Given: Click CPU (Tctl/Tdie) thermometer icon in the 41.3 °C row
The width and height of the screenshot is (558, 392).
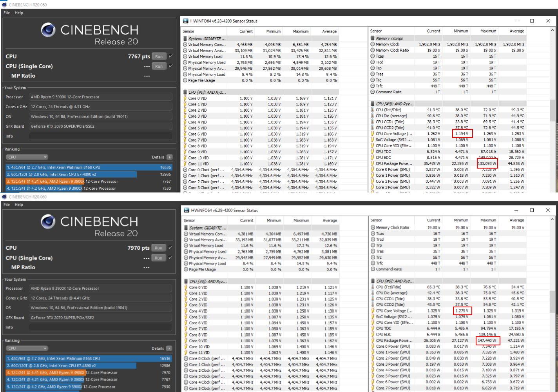Looking at the screenshot, I should (372, 110).
